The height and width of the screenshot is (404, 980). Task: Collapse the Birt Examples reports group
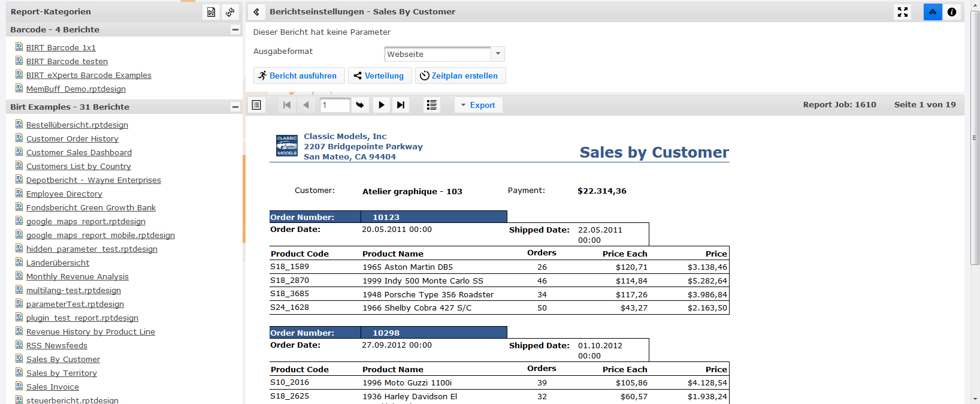pyautogui.click(x=235, y=107)
